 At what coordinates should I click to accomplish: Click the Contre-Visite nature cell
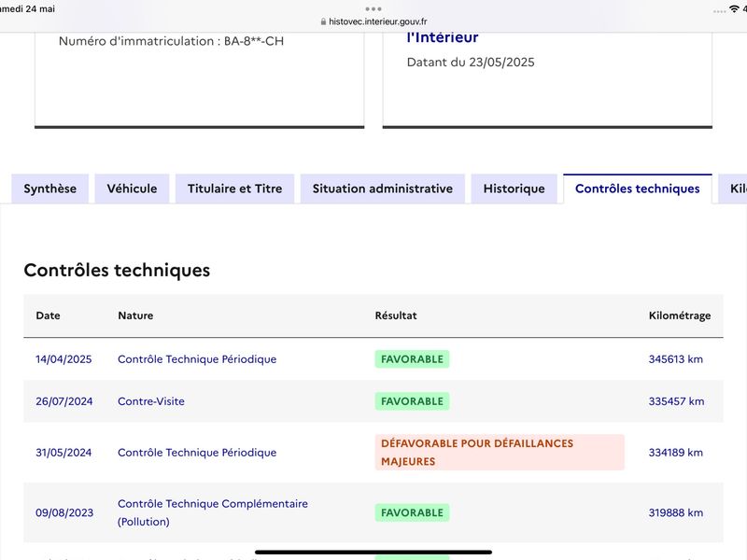pyautogui.click(x=151, y=401)
